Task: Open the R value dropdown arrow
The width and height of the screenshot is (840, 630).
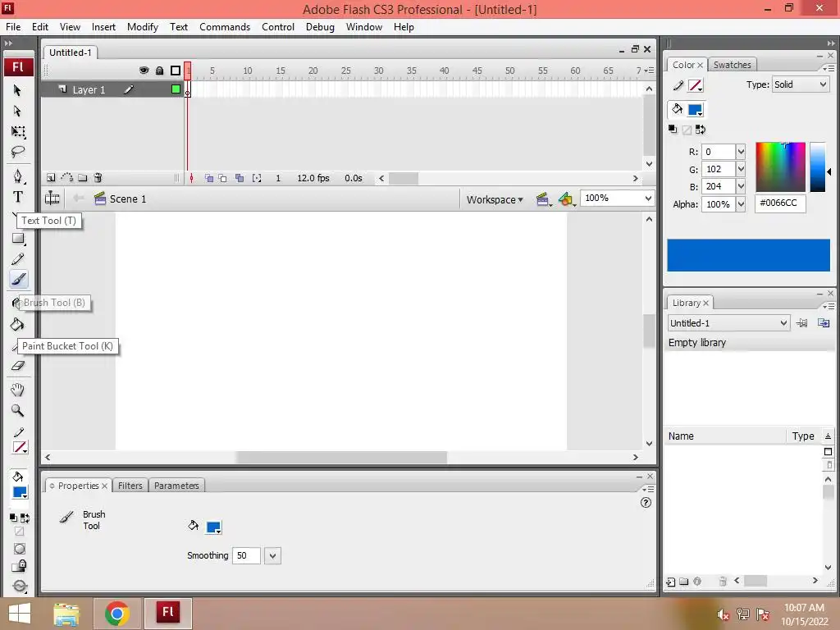Action: pos(741,152)
